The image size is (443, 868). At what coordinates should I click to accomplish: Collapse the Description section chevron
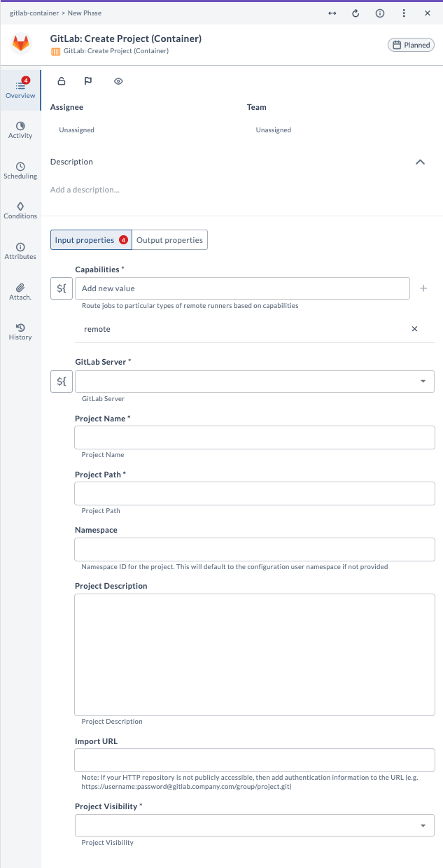pos(421,162)
